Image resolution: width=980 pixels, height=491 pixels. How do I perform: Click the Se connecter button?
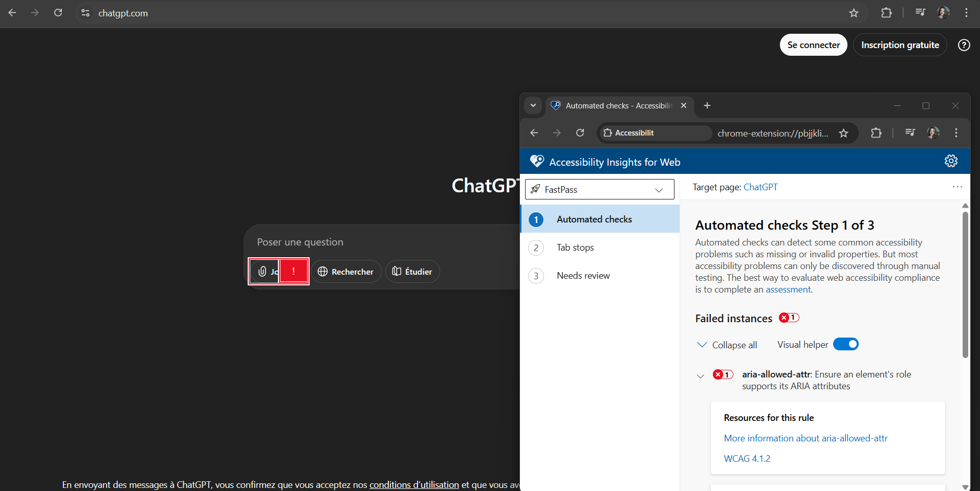pyautogui.click(x=814, y=45)
